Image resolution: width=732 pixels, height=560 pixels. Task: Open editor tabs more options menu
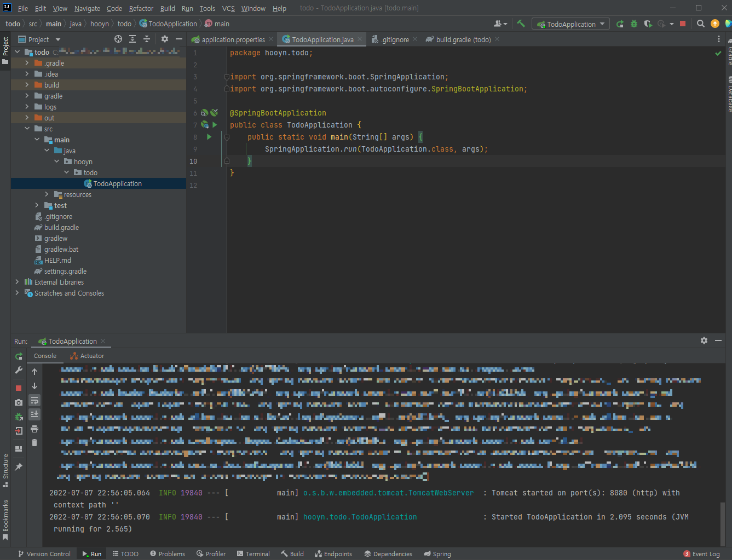tap(719, 39)
